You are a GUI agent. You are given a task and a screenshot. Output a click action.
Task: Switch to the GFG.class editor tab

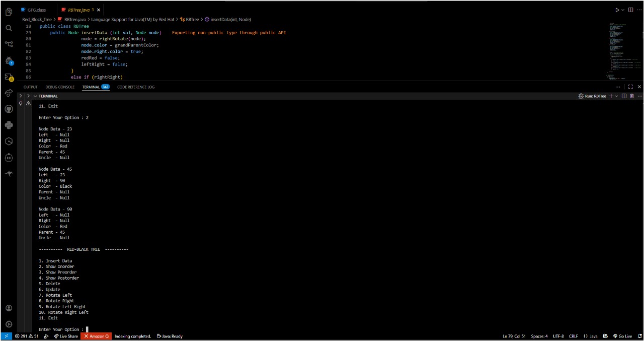click(x=36, y=10)
